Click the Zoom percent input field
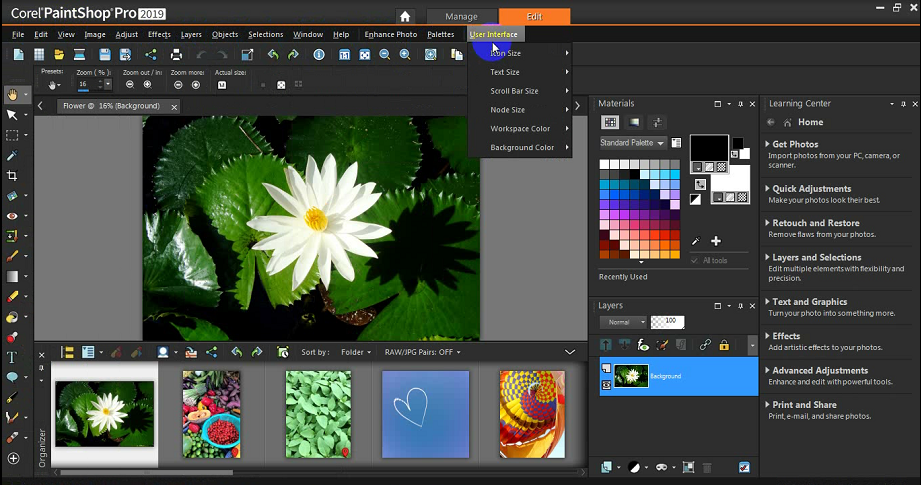The height and width of the screenshot is (485, 921). pyautogui.click(x=89, y=85)
